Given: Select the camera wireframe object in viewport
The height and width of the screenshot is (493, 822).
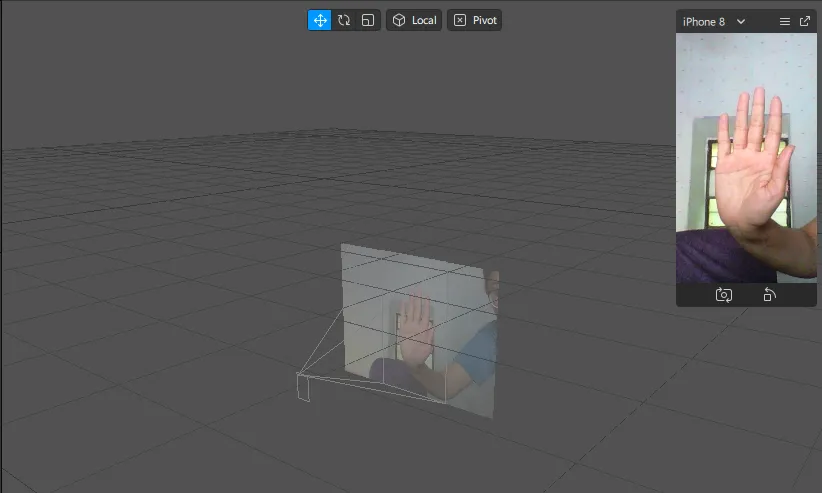Looking at the screenshot, I should coord(304,387).
